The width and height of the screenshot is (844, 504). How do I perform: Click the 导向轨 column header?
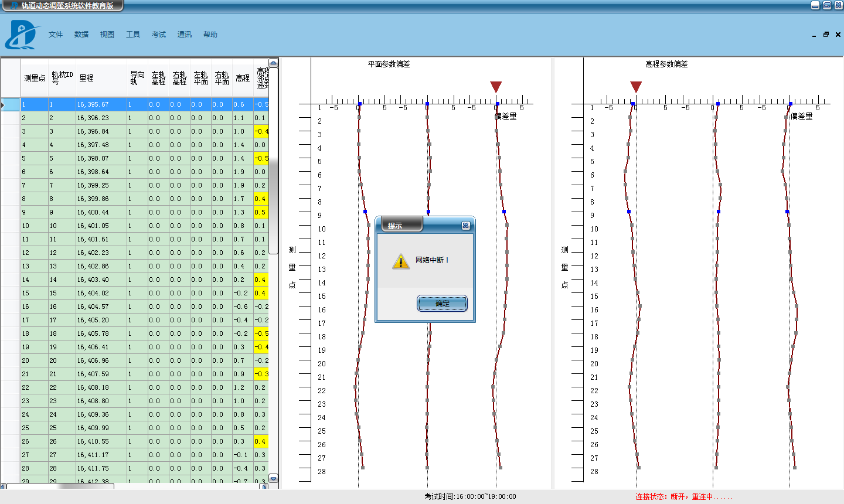click(x=137, y=78)
